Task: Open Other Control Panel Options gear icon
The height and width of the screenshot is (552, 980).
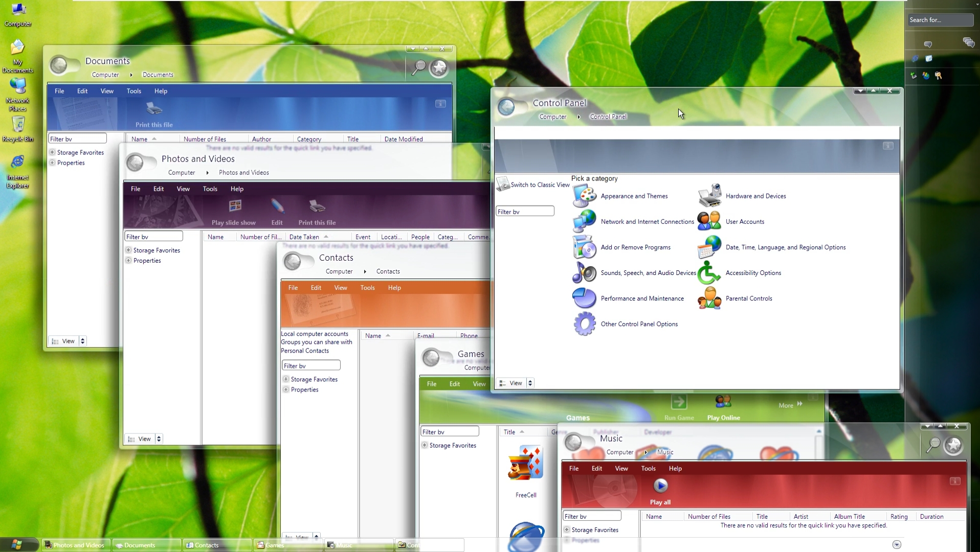Action: pos(584,324)
